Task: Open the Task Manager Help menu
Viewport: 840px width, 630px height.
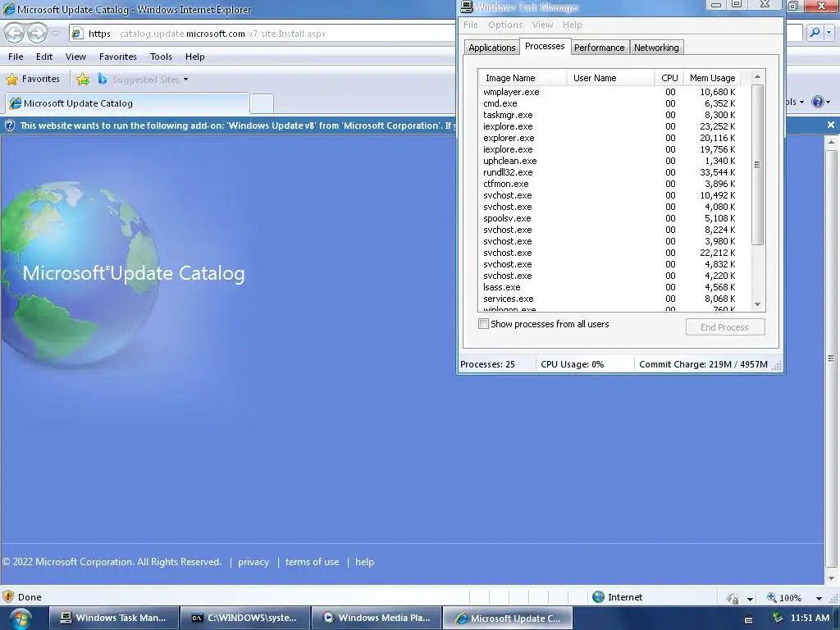Action: point(572,25)
